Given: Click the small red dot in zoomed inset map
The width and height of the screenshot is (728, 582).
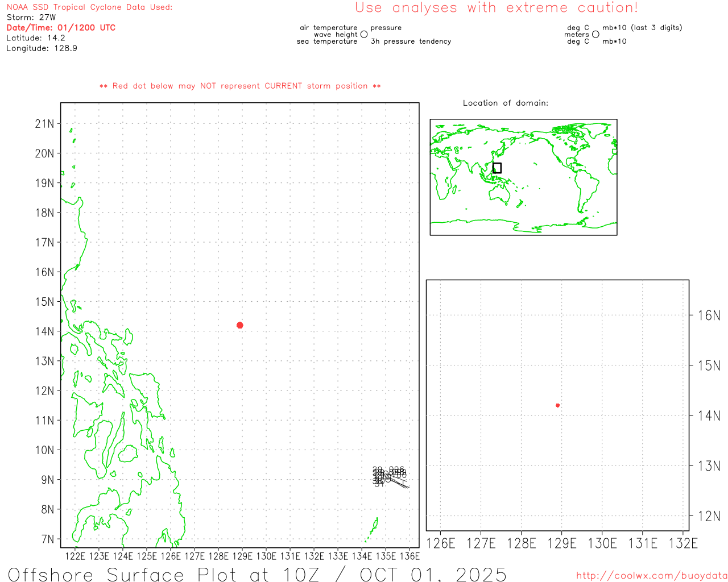Looking at the screenshot, I should point(557,405).
